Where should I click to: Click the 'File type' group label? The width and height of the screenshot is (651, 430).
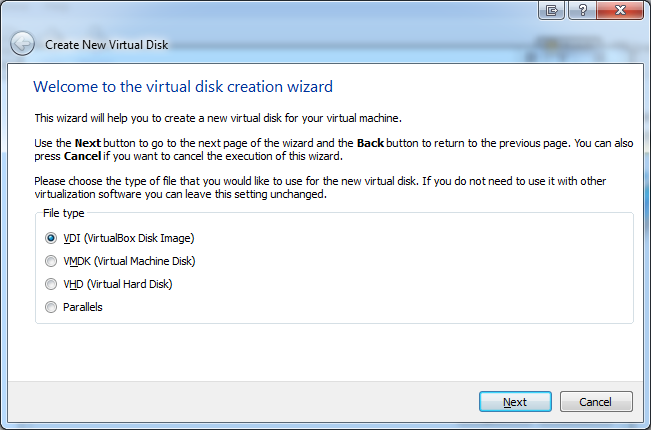point(63,213)
